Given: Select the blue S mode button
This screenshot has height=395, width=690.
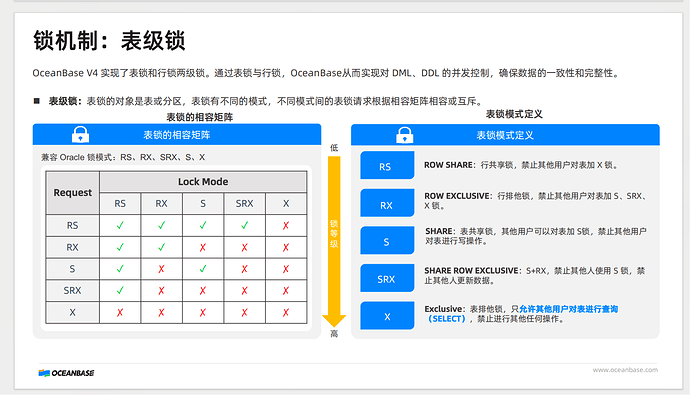Looking at the screenshot, I should [x=387, y=240].
